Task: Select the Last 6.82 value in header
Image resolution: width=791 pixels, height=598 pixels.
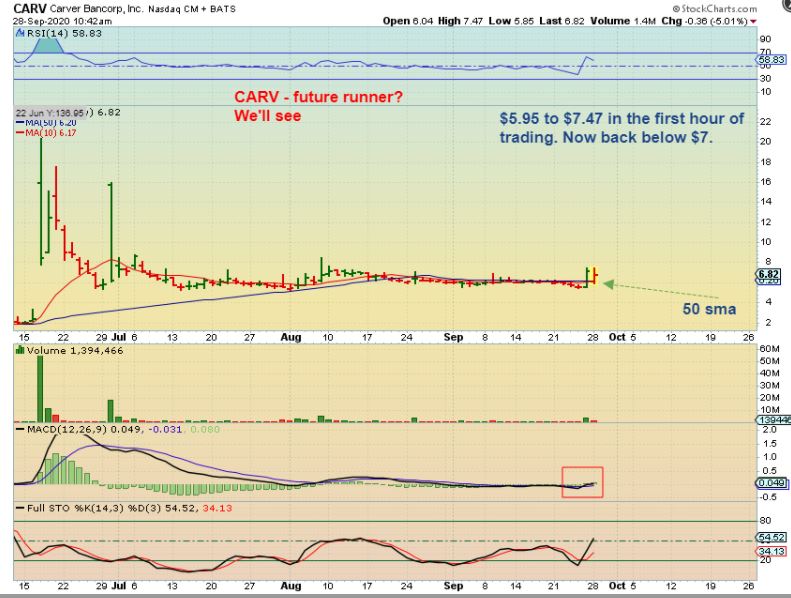Action: point(562,21)
